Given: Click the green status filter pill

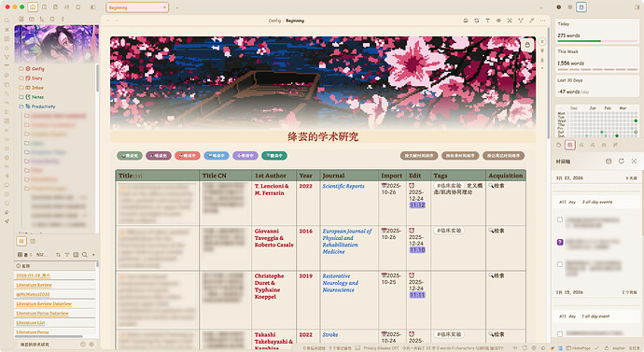Looking at the screenshot, I should tap(130, 156).
